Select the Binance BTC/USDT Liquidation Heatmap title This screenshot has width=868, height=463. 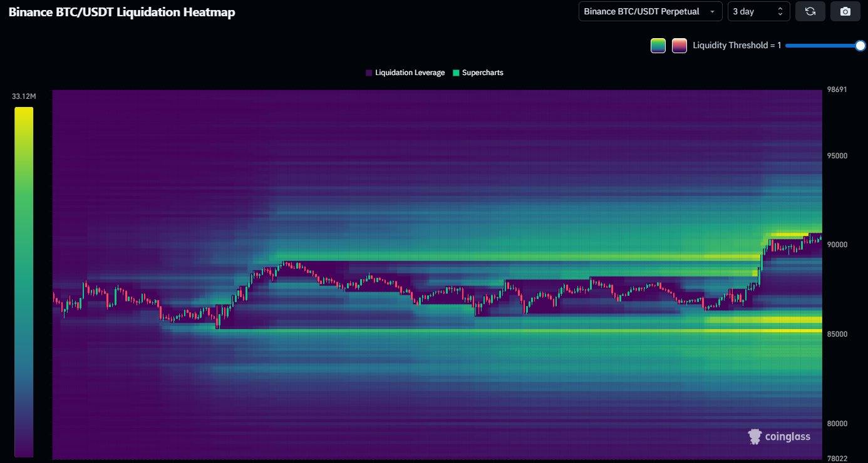coord(121,11)
